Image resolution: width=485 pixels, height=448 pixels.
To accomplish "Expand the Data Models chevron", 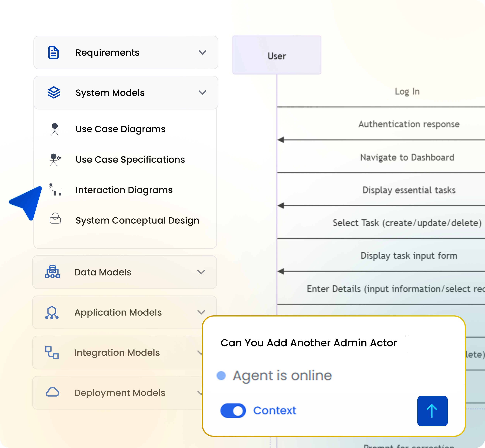I will 201,272.
